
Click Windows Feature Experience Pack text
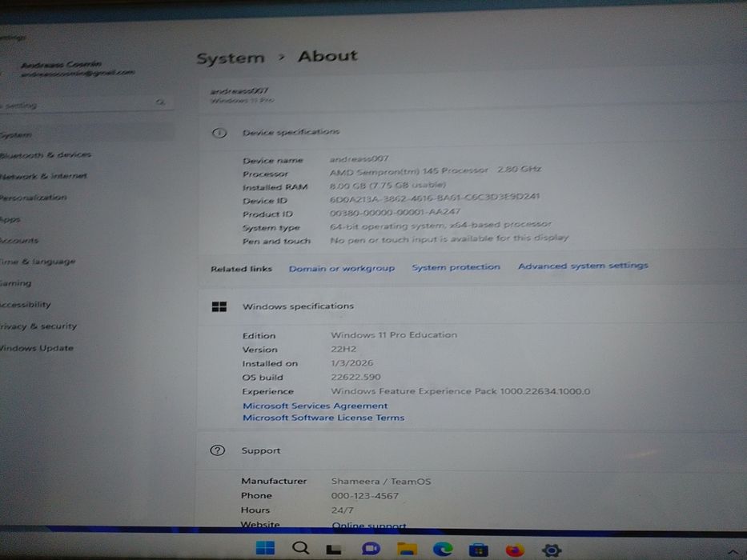click(460, 391)
